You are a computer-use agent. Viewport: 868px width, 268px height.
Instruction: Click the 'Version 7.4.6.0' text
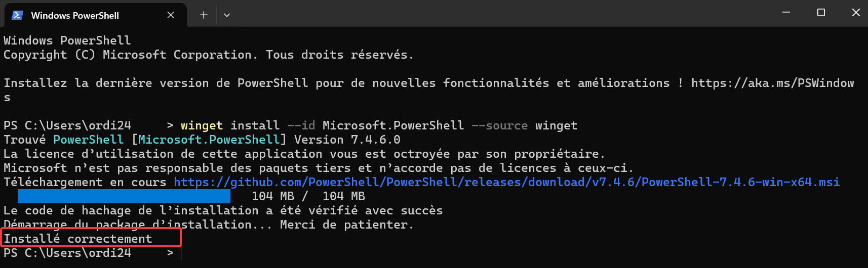click(x=347, y=140)
